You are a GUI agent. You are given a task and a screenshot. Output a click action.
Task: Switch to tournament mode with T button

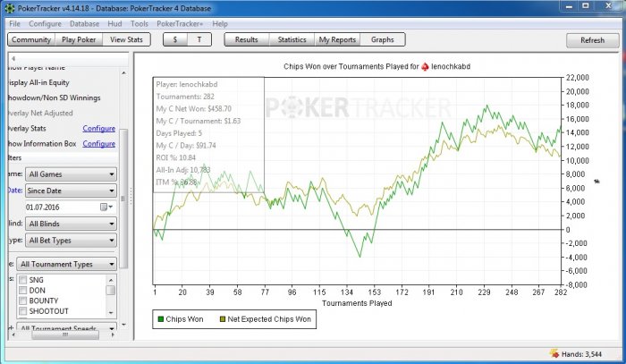pos(199,39)
